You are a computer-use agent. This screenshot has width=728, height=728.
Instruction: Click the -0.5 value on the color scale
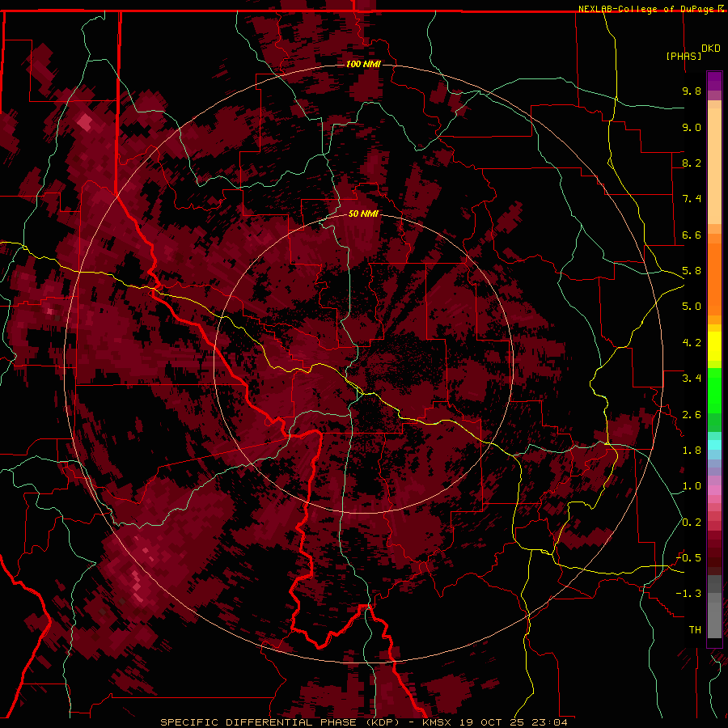[689, 558]
